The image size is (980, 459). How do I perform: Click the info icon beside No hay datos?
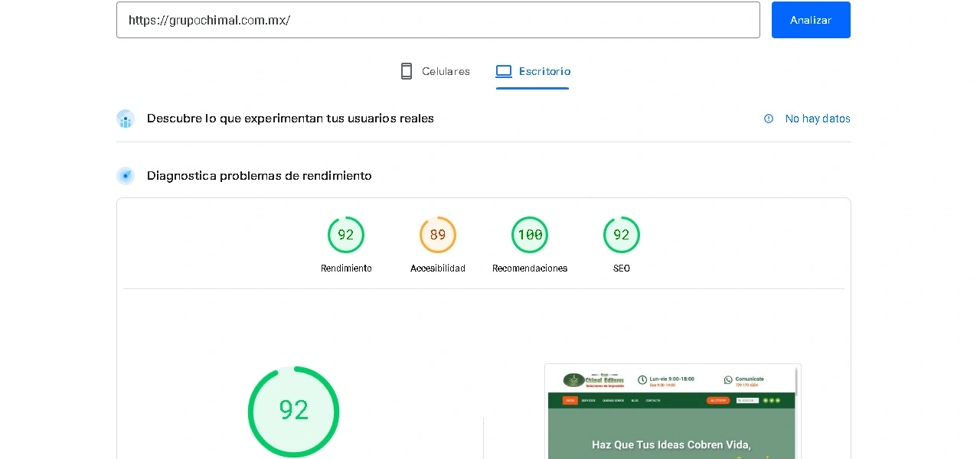click(769, 119)
